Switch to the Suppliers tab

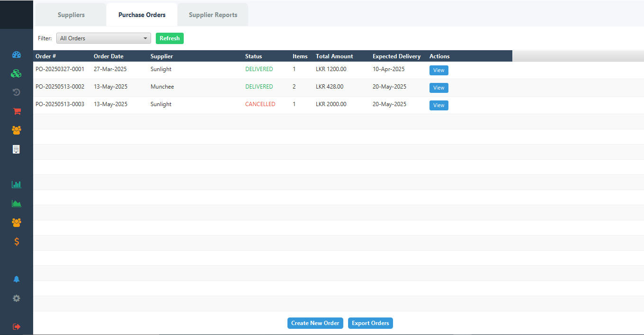tap(71, 15)
